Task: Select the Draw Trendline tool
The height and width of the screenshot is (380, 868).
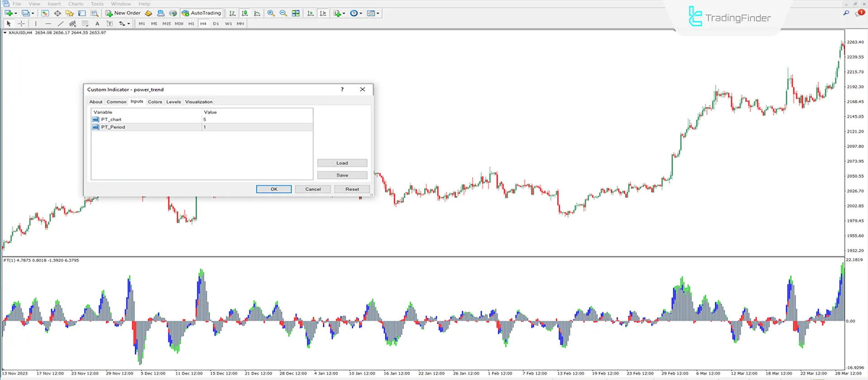Action: pos(60,24)
